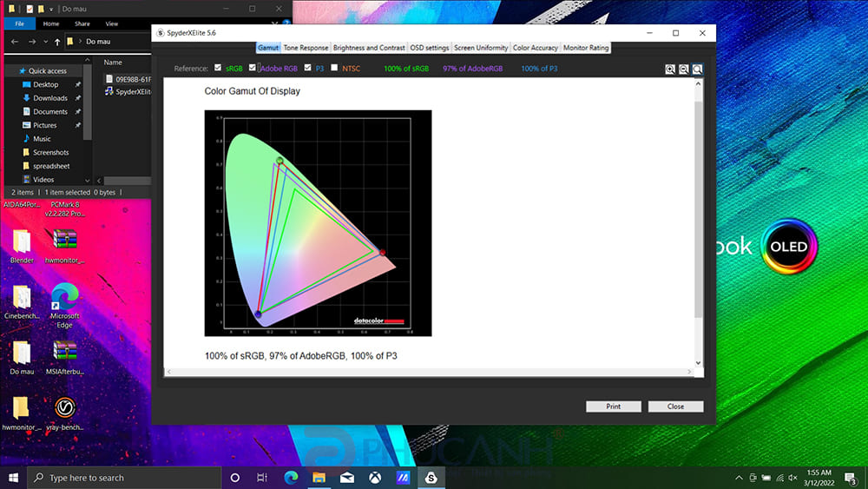Click the Back arrow in File Explorer
Viewport: 868px width, 489px height.
15,42
